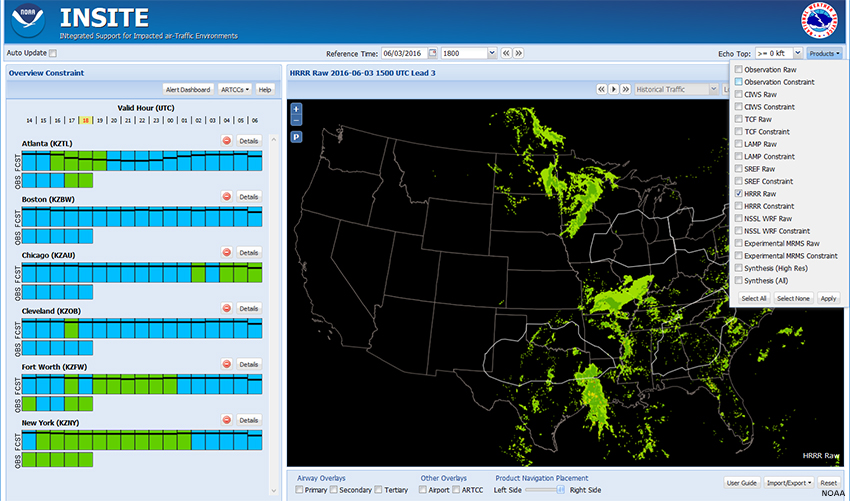
Task: Zoom in on the map
Action: click(x=296, y=108)
